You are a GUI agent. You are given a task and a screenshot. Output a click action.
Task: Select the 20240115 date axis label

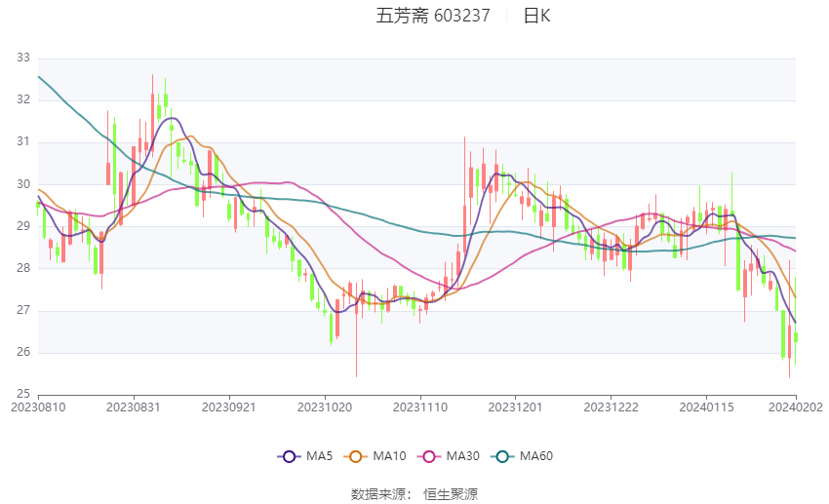(706, 407)
